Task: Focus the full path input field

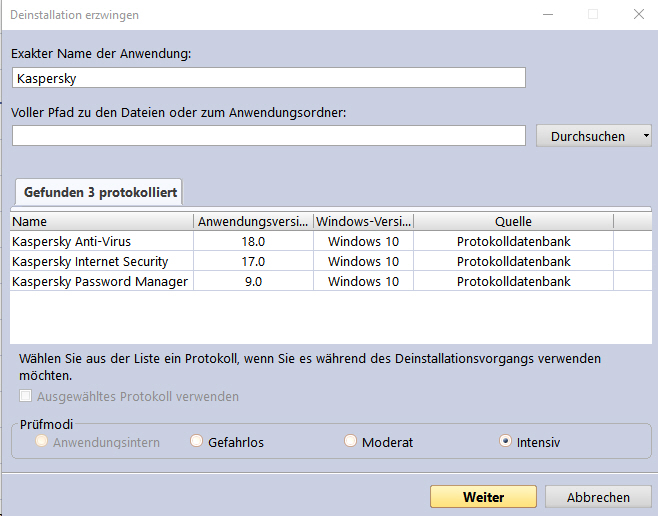Action: click(x=269, y=136)
